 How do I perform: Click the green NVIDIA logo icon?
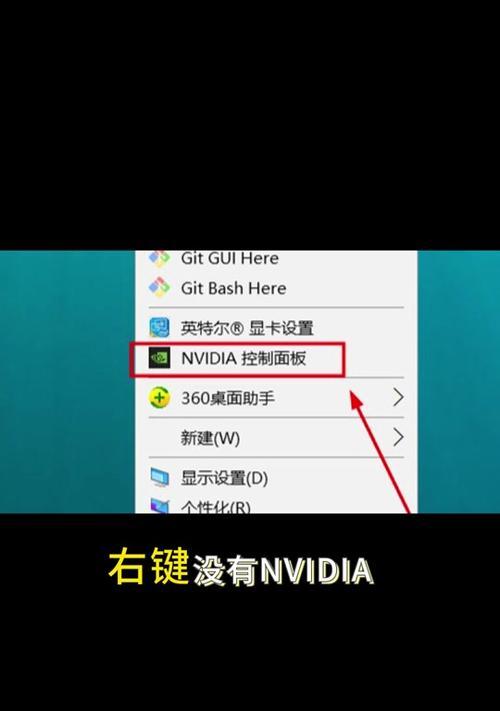160,358
